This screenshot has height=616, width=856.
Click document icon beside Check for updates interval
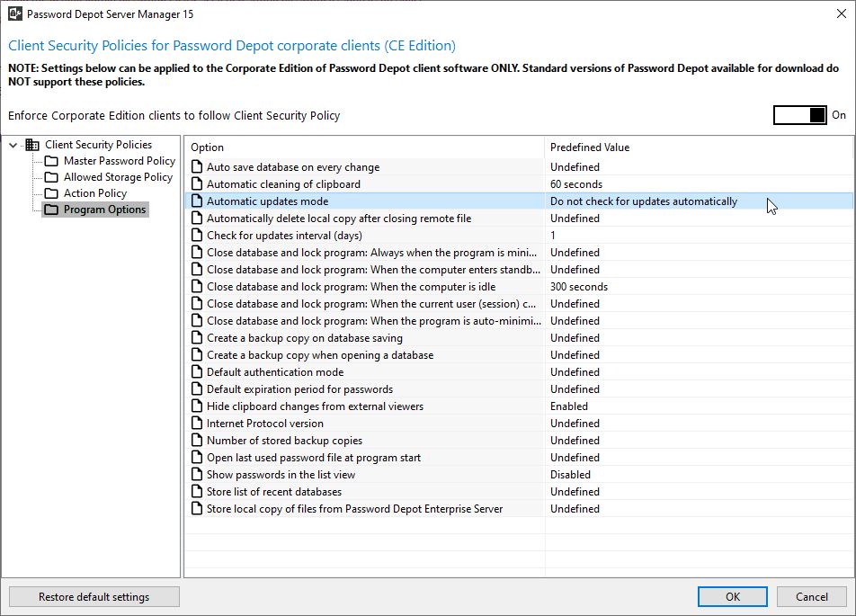tap(197, 236)
